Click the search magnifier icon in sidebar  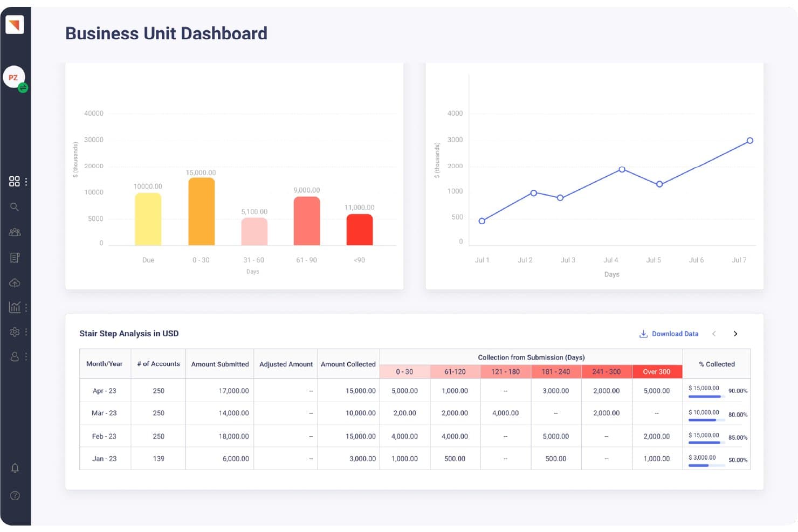tap(15, 207)
